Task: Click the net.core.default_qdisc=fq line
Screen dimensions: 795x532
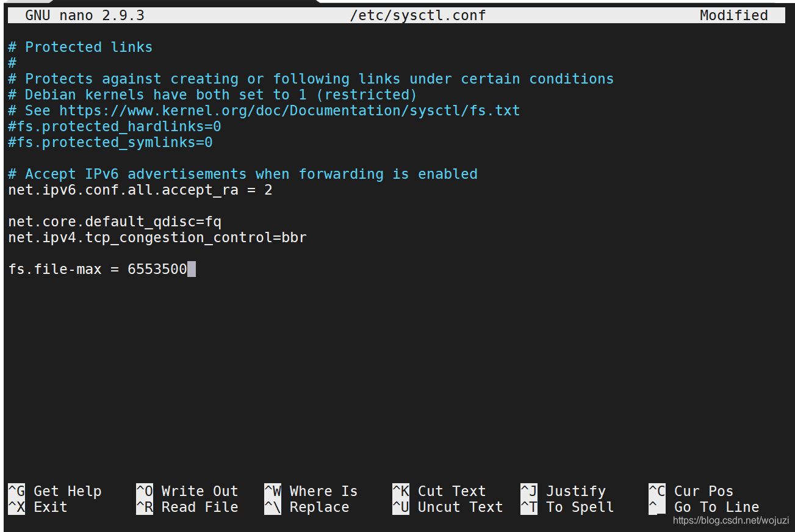Action: pos(115,221)
